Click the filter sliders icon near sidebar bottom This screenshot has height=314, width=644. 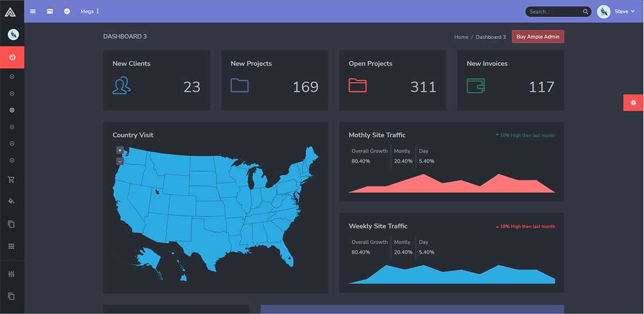coord(12,273)
